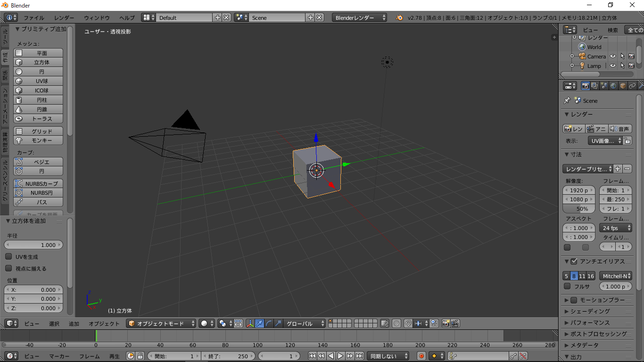This screenshot has width=644, height=362.
Task: Pin the Scene properties context
Action: (567, 100)
